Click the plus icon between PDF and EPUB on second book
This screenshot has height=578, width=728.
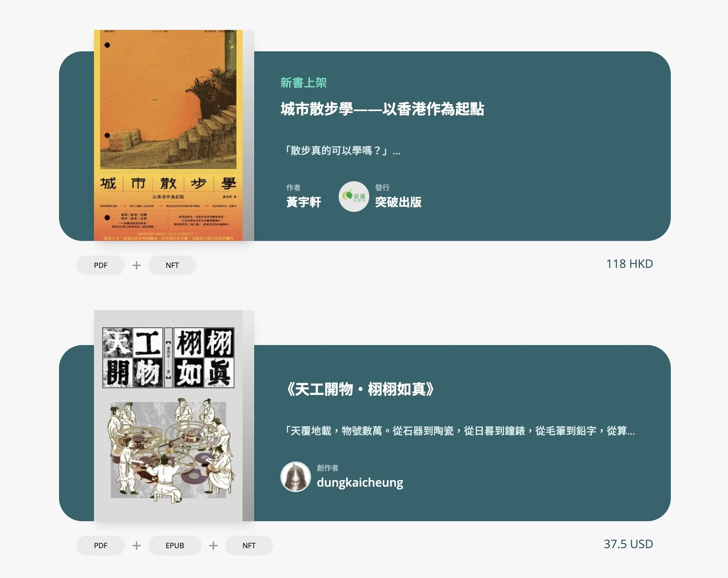(x=137, y=546)
